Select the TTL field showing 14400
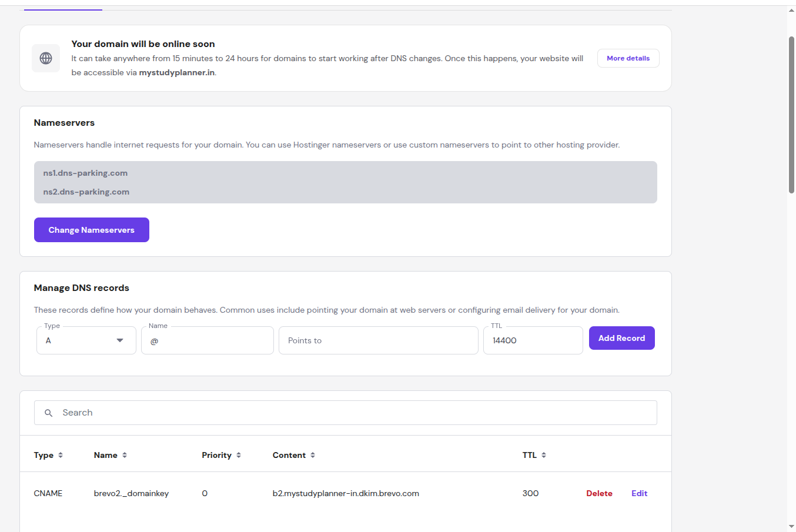Image resolution: width=796 pixels, height=532 pixels. coord(533,340)
